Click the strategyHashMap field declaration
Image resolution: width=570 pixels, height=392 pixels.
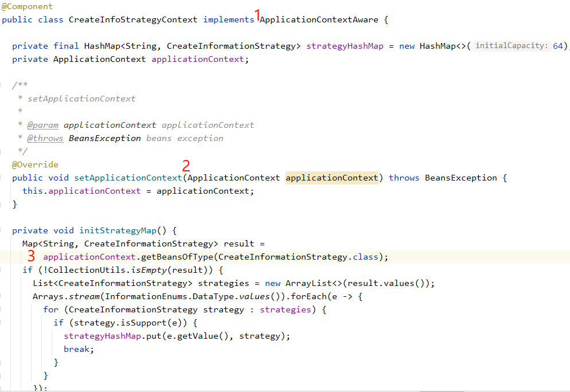click(345, 46)
